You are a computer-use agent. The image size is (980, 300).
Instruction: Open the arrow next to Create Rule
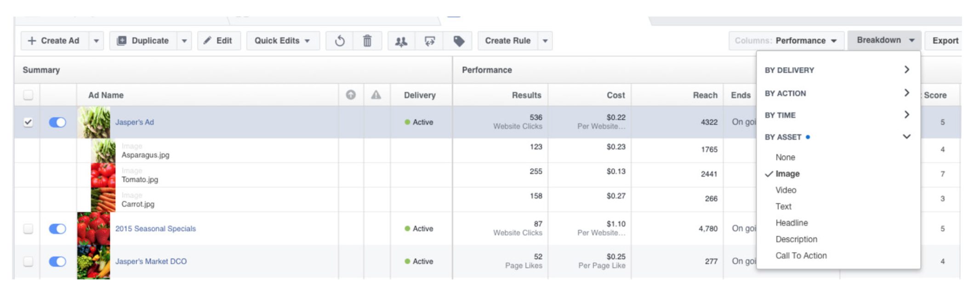coord(545,41)
